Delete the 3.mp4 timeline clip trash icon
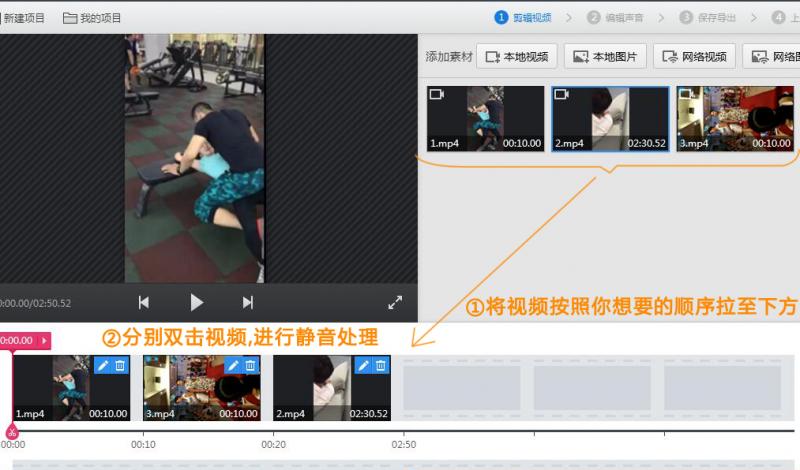 250,365
